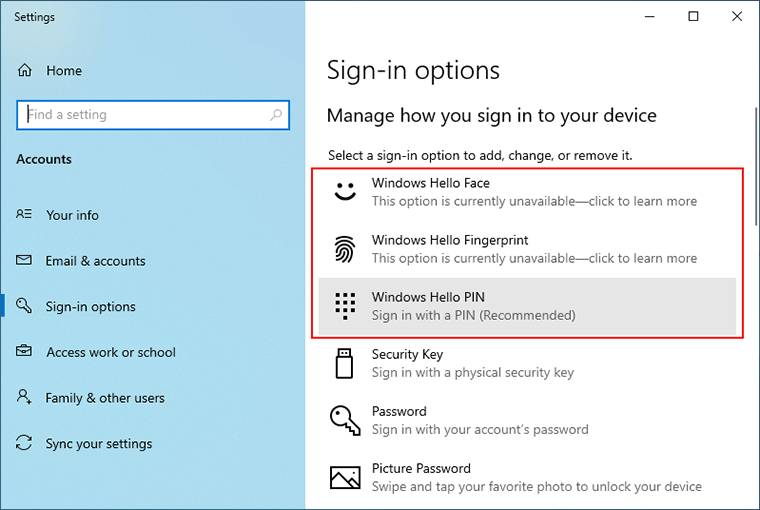Click the Your info person-card icon
This screenshot has height=510, width=760.
click(24, 214)
